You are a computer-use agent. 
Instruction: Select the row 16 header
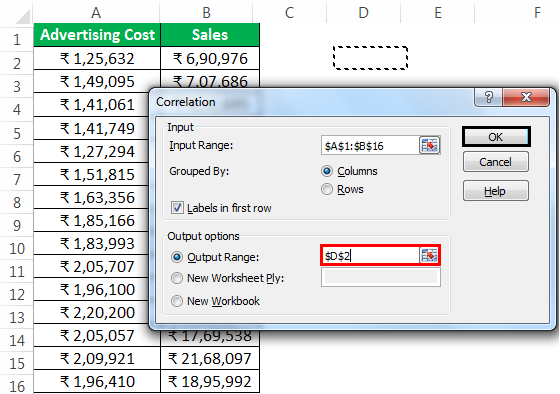(17, 386)
